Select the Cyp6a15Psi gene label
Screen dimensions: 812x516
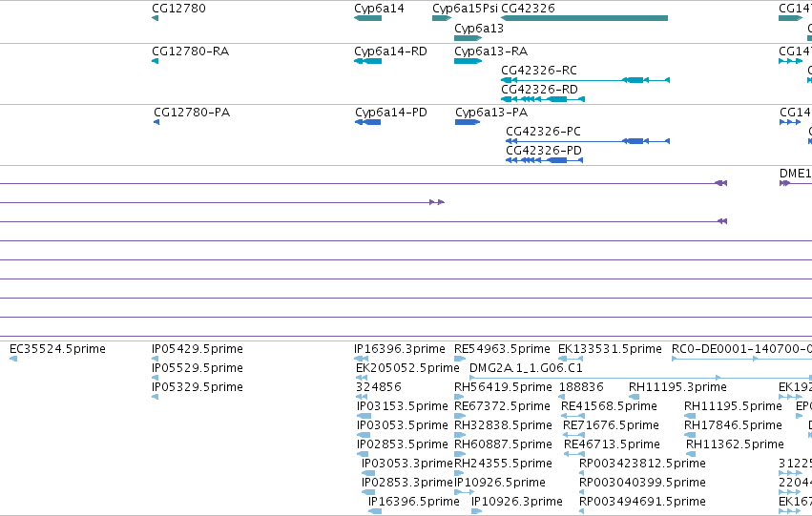click(465, 9)
